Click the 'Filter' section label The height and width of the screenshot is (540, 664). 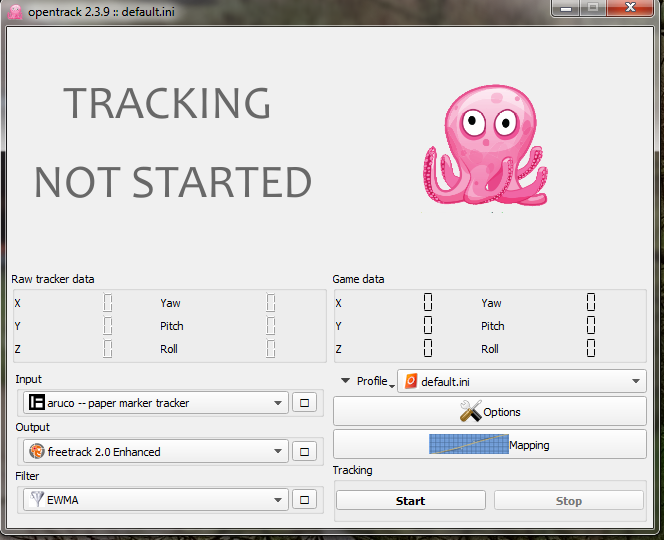[27, 476]
